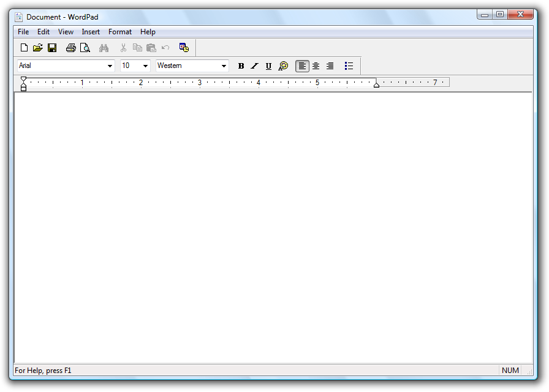Viewport: 549px width, 392px height.
Task: Insert date and time with the calendar clock icon
Action: click(184, 48)
